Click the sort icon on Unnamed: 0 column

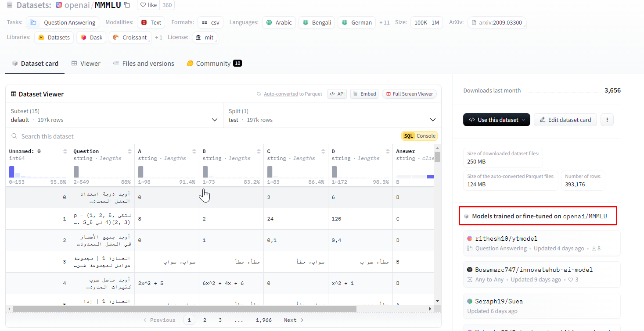coord(65,151)
